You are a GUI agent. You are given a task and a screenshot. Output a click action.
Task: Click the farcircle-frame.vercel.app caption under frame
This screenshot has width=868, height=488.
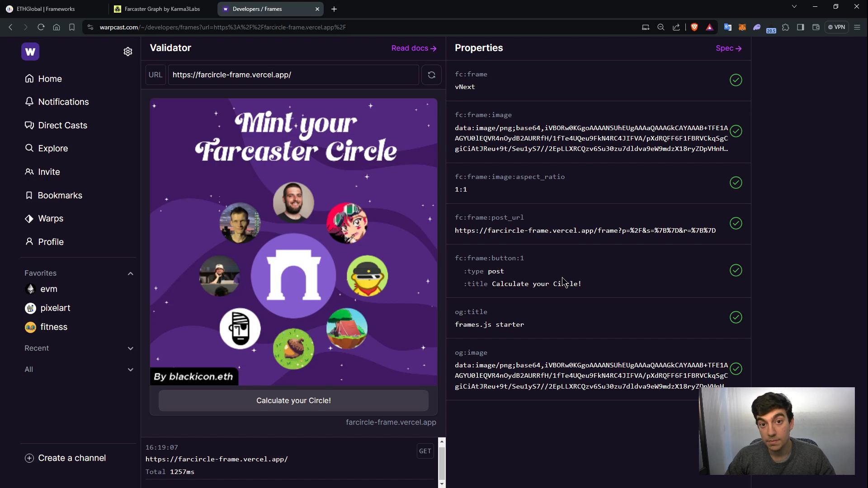click(391, 422)
